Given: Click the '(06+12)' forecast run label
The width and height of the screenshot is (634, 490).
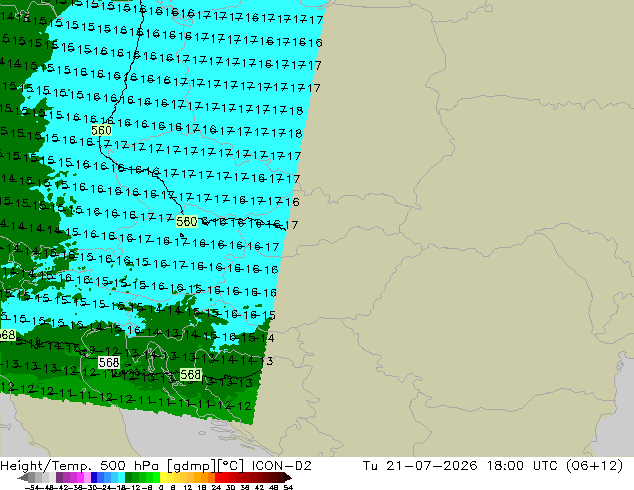Looking at the screenshot, I should coord(594,466).
